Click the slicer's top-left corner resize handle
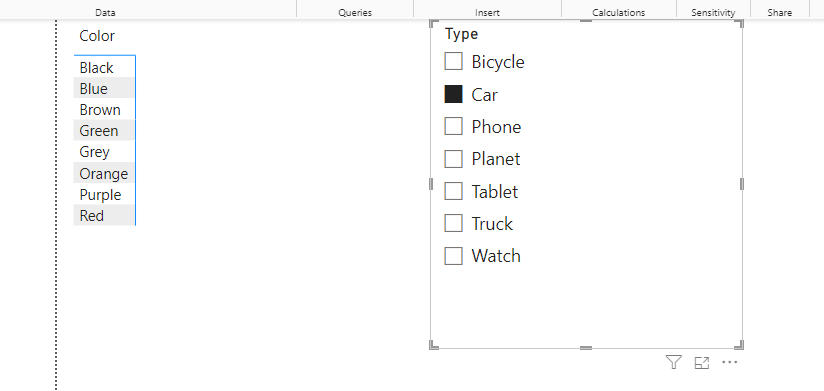Screen dimensions: 824x391 tap(434, 24)
